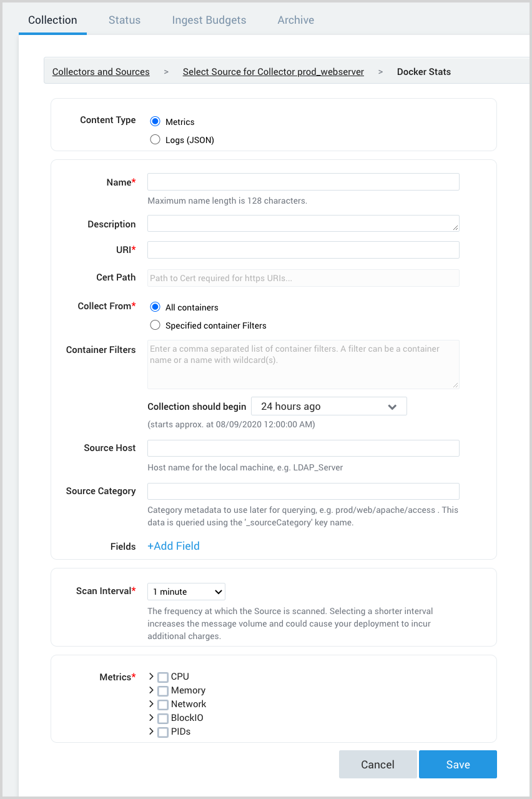Screen dimensions: 532x799
Task: Expand the CPU metrics tree arrow
Action: (152, 677)
